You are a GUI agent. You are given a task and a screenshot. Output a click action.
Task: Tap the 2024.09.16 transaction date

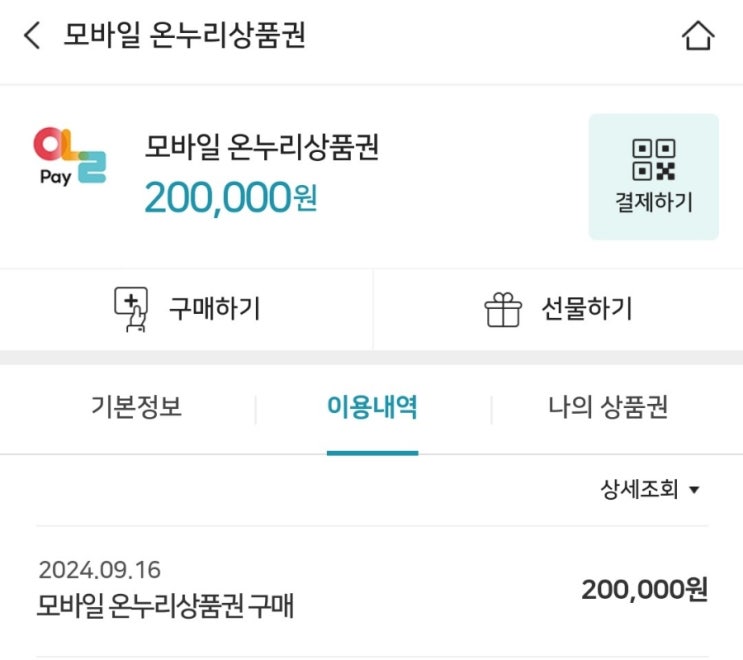pos(100,570)
